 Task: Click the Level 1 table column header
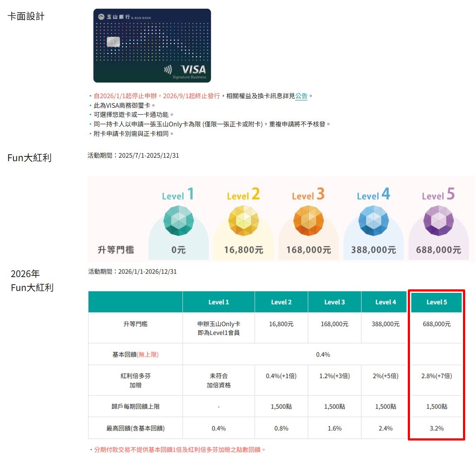[218, 302]
